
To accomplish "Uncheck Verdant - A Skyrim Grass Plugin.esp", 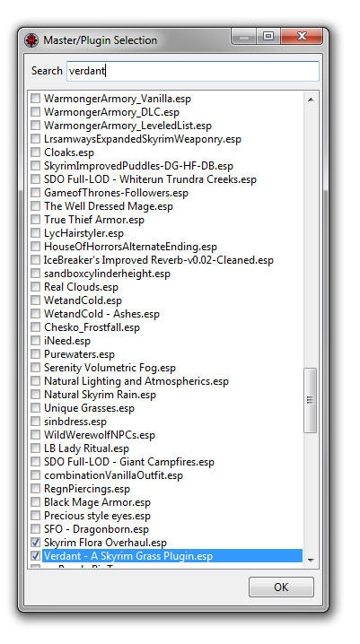I will pyautogui.click(x=36, y=556).
